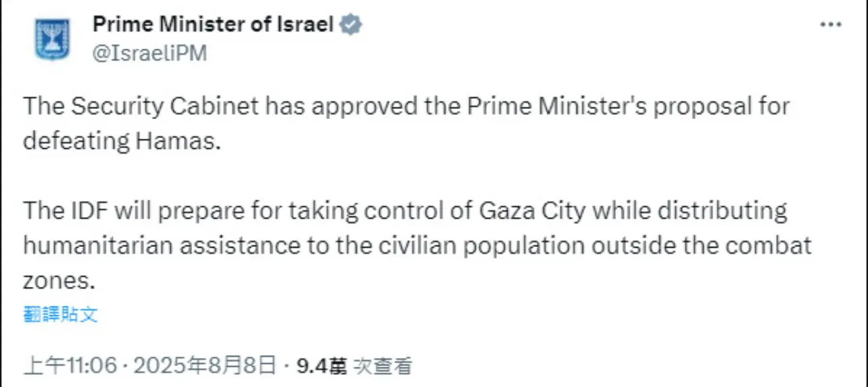The image size is (868, 387).
Task: Open the three-dot more options menu
Action: tap(830, 24)
